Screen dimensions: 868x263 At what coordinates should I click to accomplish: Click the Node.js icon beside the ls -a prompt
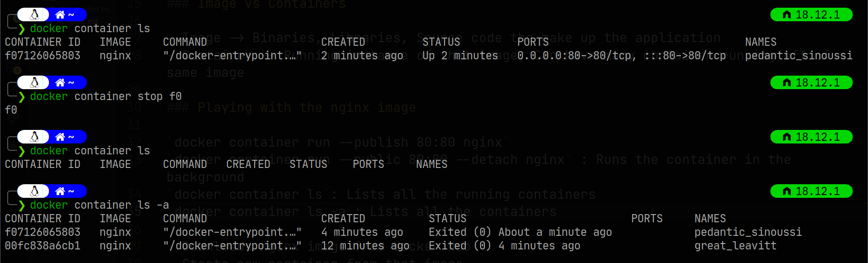(x=787, y=191)
